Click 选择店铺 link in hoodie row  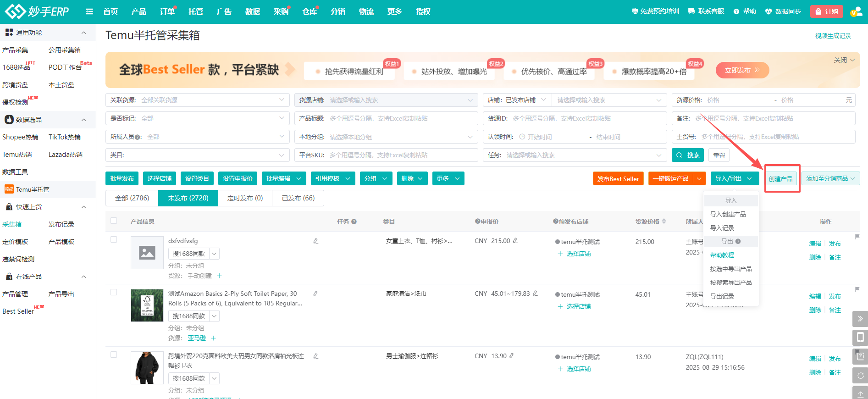[x=574, y=369]
